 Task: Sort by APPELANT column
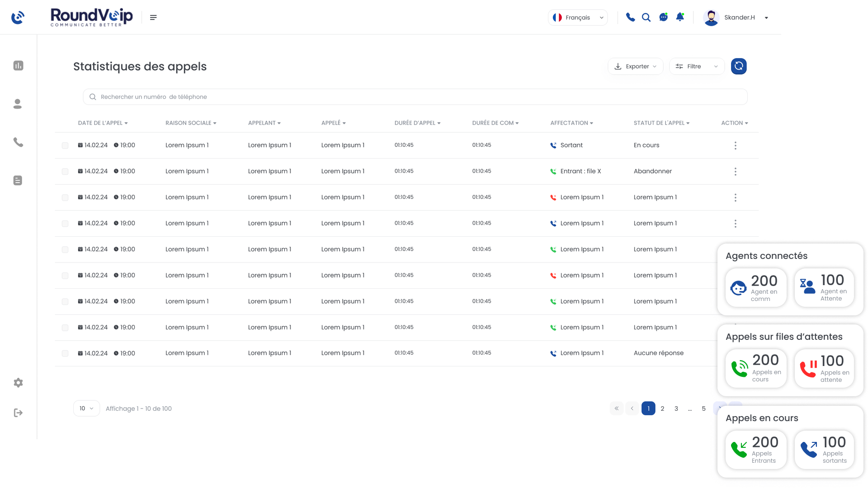pos(264,123)
